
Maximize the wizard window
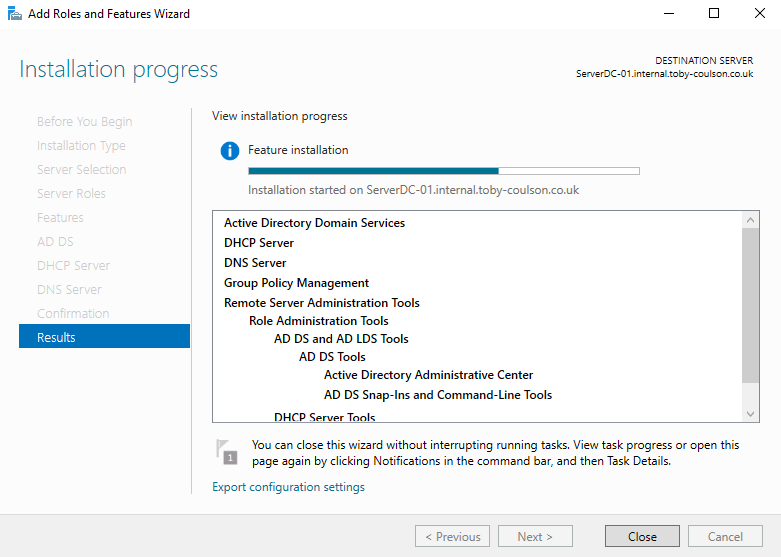pyautogui.click(x=714, y=14)
